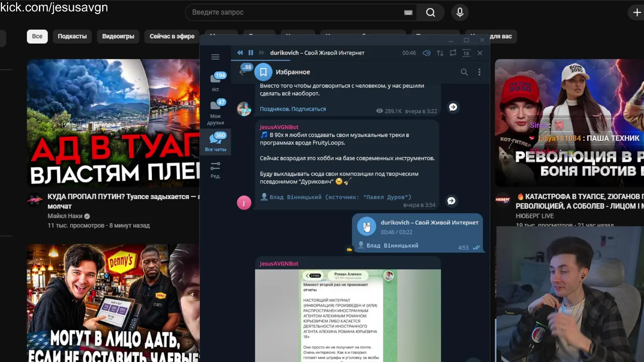Open the Поздняков. Подписаться link
Image resolution: width=644 pixels, height=362 pixels.
click(293, 109)
